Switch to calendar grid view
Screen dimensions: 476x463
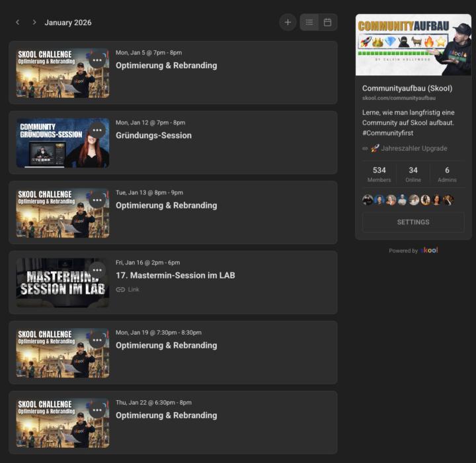tap(327, 22)
